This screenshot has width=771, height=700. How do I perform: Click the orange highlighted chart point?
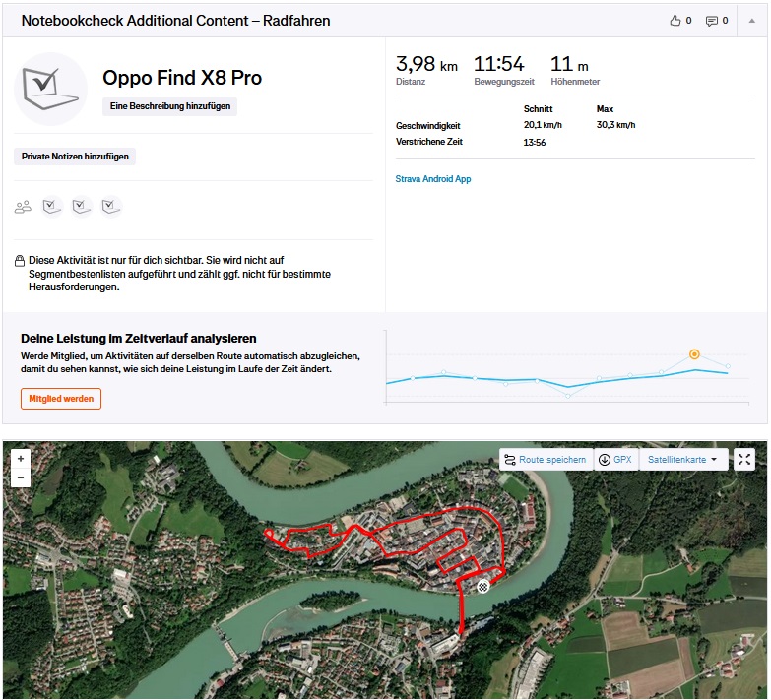click(694, 353)
